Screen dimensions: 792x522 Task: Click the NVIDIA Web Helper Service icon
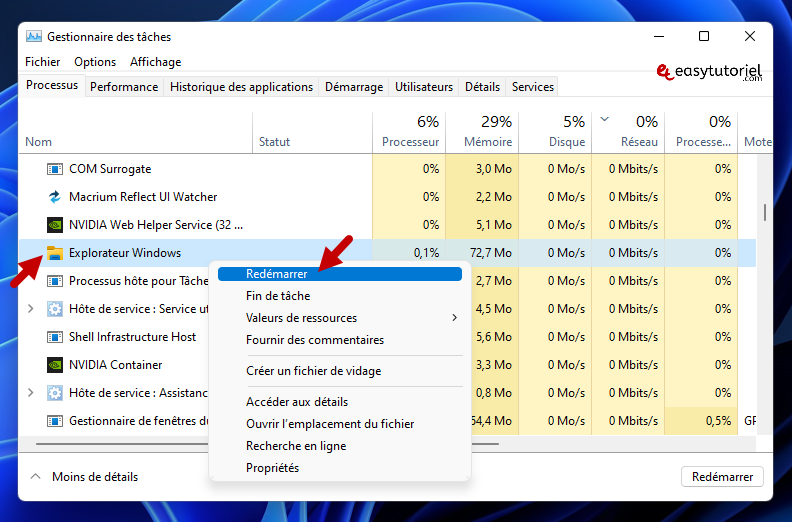tap(55, 225)
